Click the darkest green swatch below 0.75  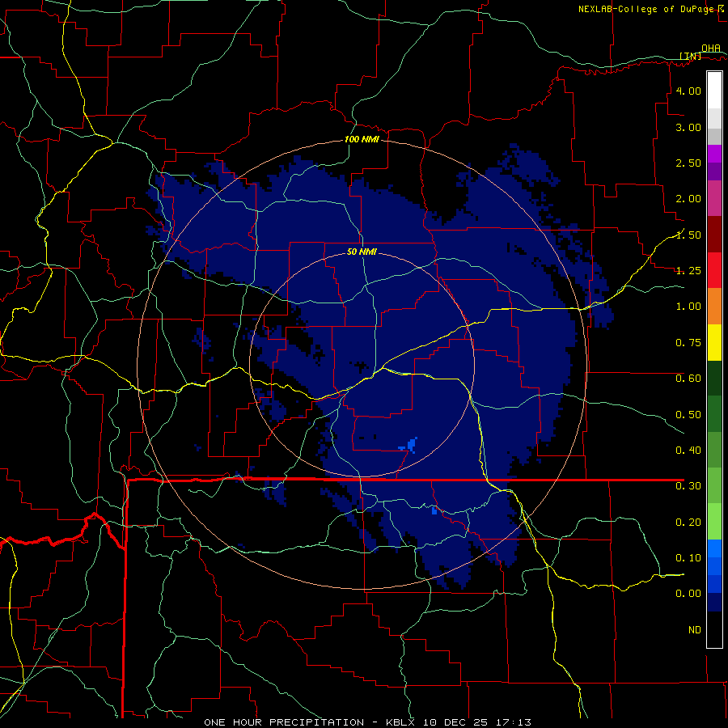click(x=714, y=378)
